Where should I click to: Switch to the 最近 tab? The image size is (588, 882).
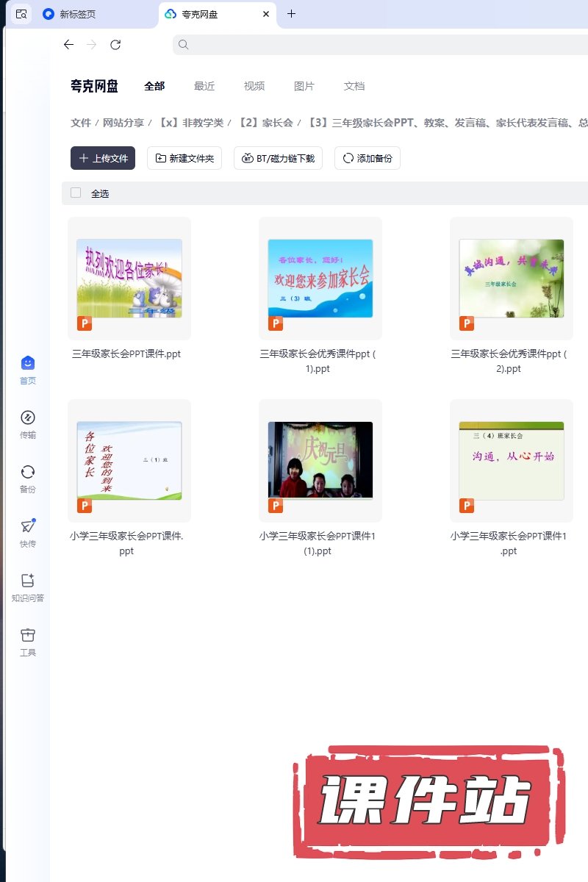(204, 86)
